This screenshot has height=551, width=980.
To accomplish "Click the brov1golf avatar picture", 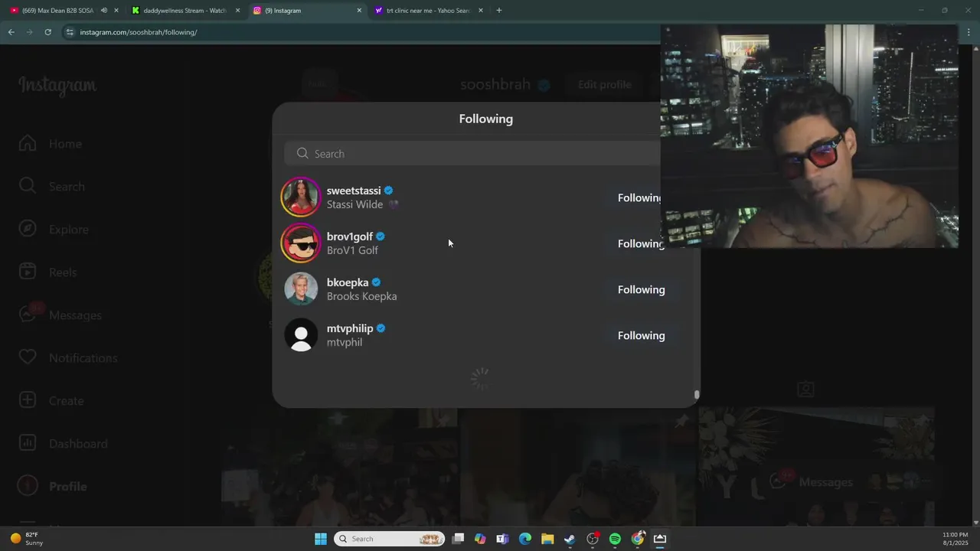I will tap(301, 243).
